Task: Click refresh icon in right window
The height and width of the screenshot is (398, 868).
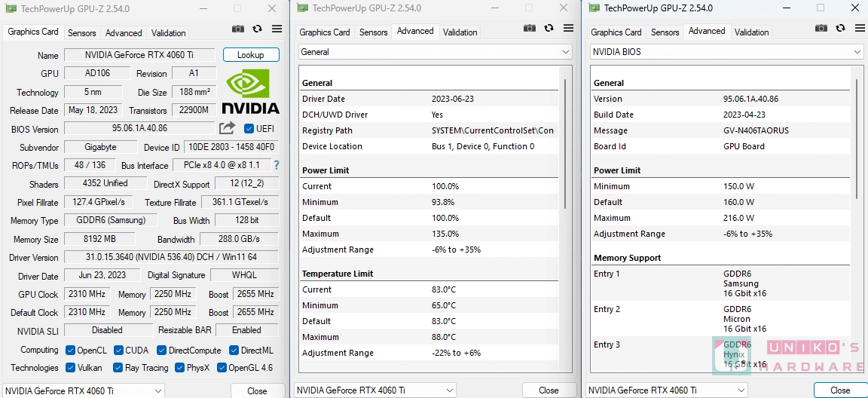Action: pos(840,28)
